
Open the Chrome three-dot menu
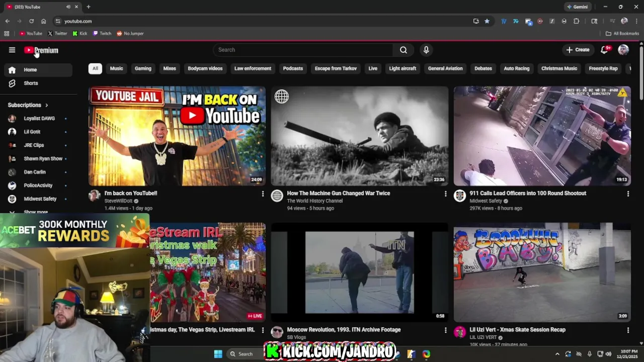[x=636, y=21]
